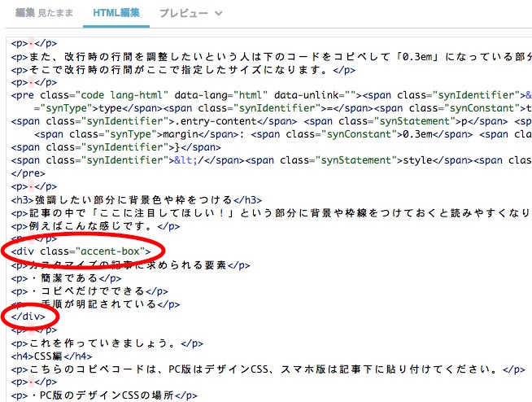The width and height of the screenshot is (532, 402).
Task: Click the </pre> closing tag line
Action: click(x=28, y=173)
